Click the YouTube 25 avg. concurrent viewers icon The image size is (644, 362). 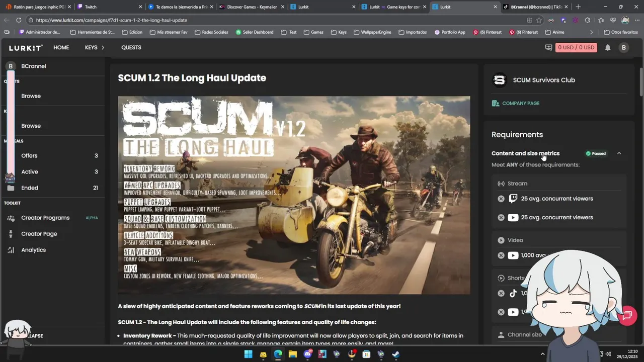513,218
